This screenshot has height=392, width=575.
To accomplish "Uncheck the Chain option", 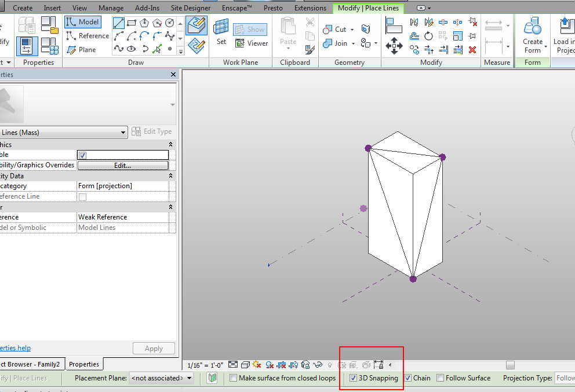I will pos(408,378).
